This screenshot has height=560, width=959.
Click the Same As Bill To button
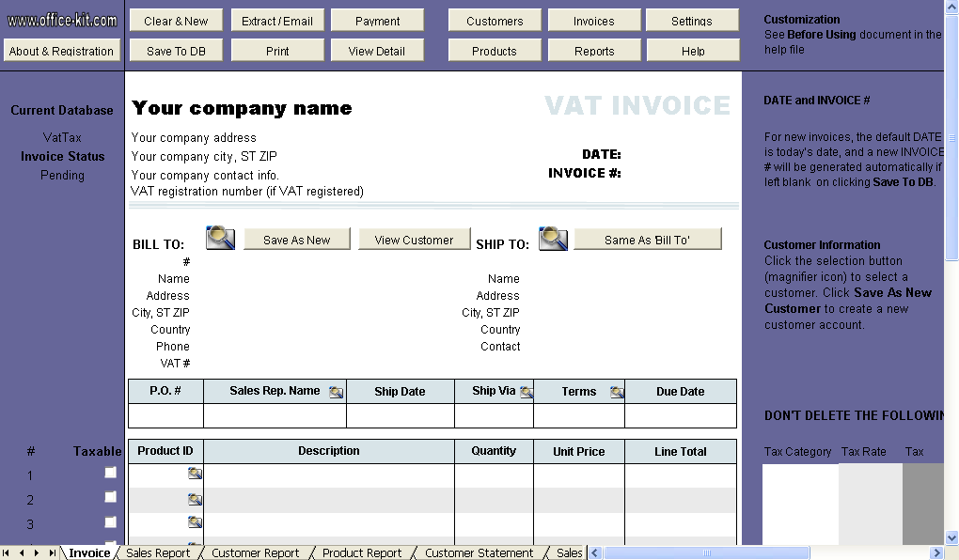(647, 239)
